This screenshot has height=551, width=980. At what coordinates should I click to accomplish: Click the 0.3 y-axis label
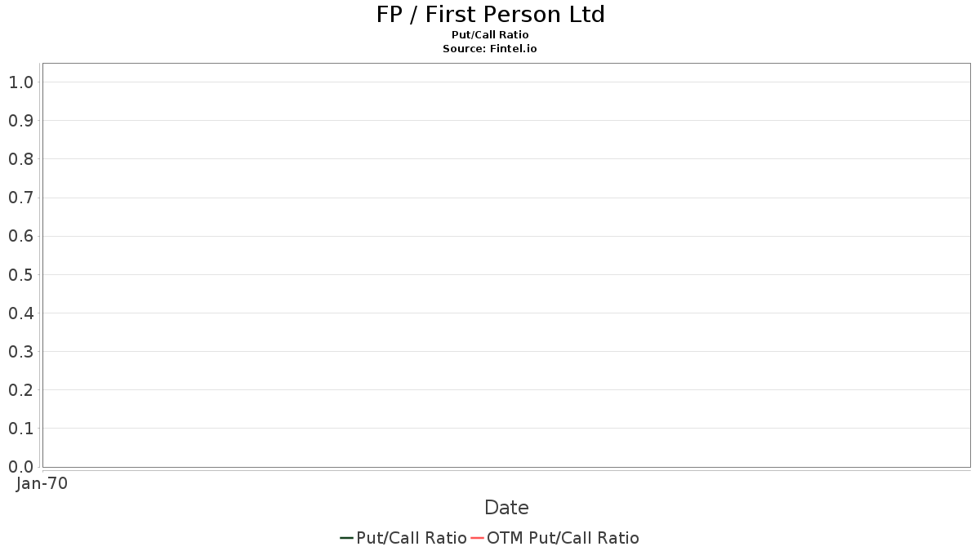tap(20, 352)
